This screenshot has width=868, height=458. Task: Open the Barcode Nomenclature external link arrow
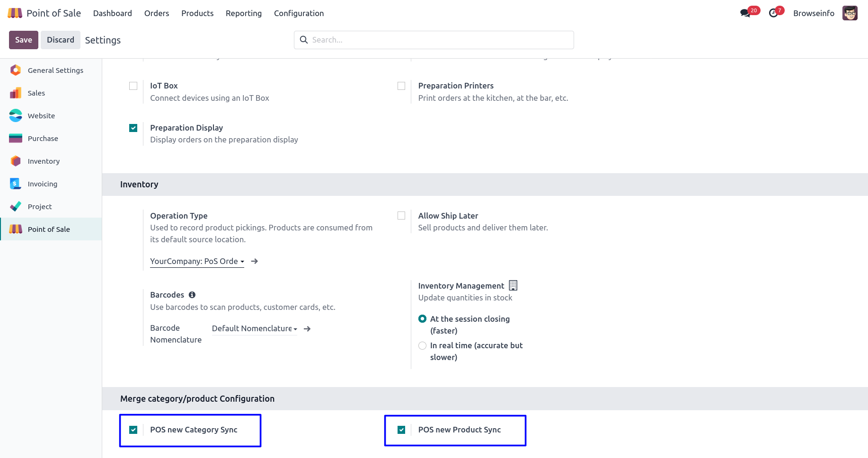coord(307,329)
